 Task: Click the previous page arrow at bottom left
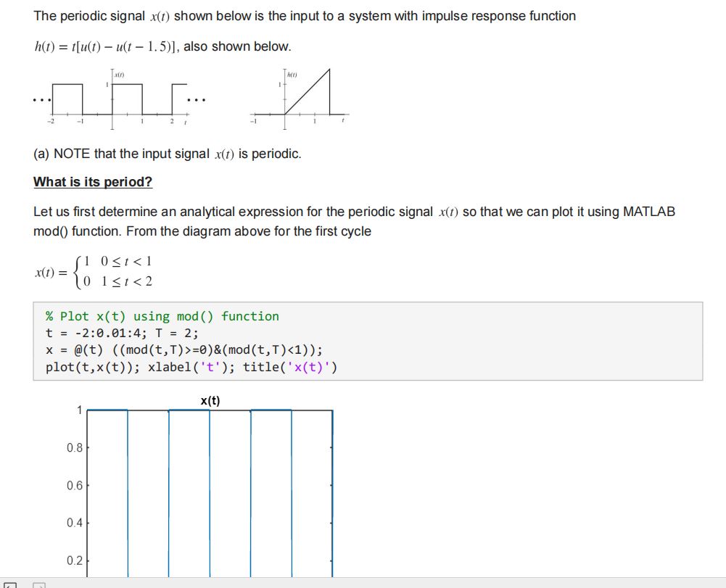pos(9,584)
